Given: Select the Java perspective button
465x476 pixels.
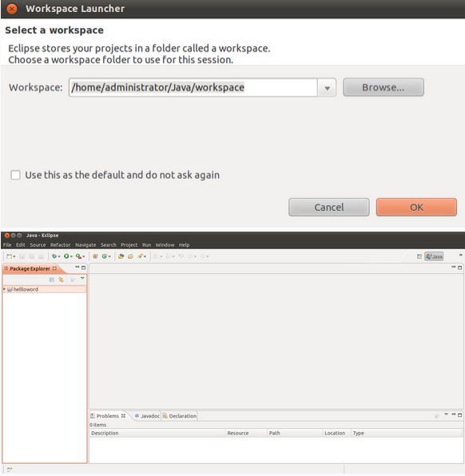Looking at the screenshot, I should pos(434,256).
